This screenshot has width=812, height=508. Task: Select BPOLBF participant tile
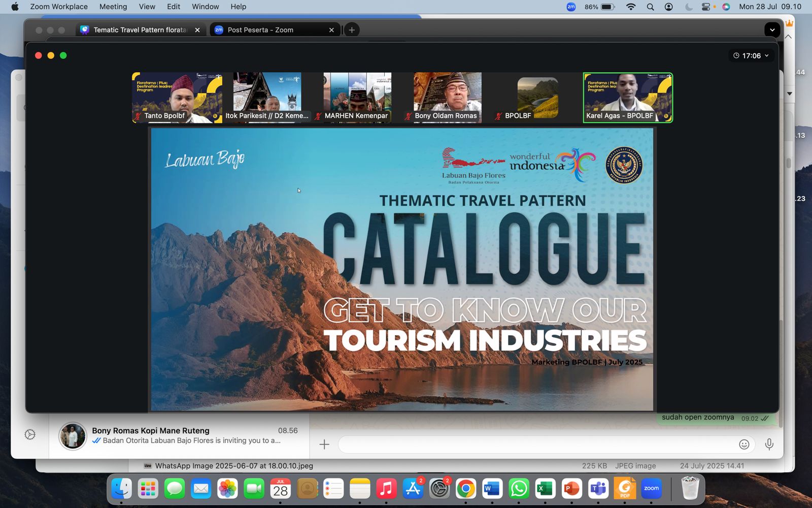tap(537, 98)
